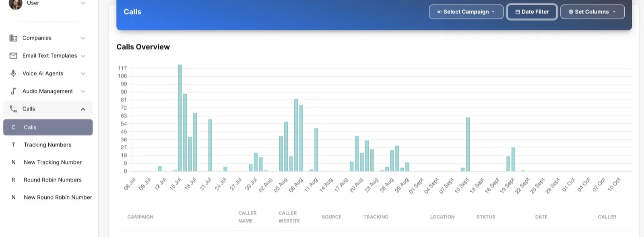Click the tallest bar near 15 Jul
This screenshot has width=644, height=237.
pyautogui.click(x=180, y=118)
